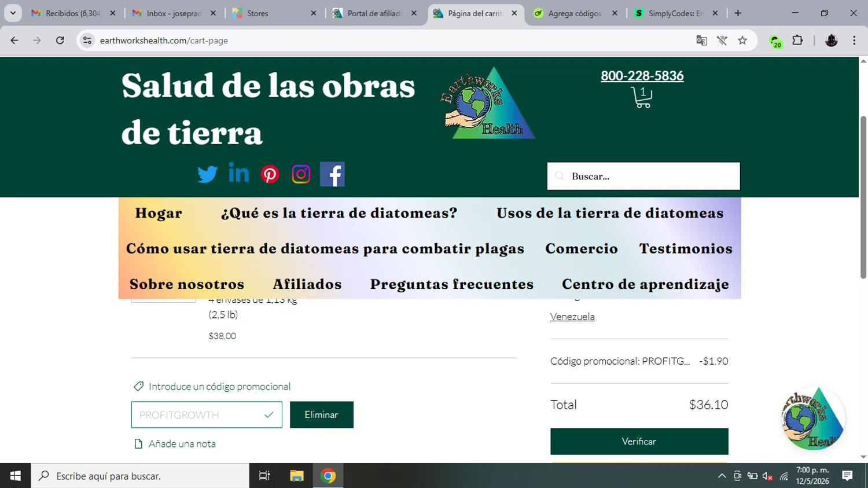
Task: Click the $38.00 item price
Action: pos(222,336)
